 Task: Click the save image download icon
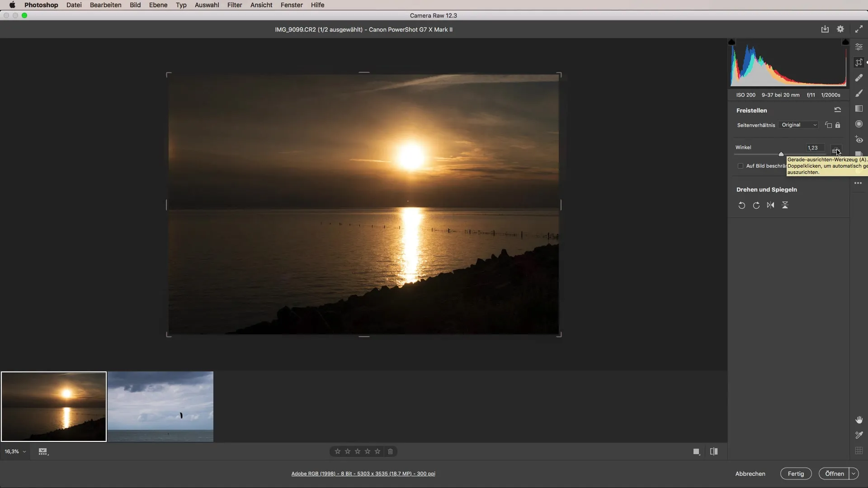pyautogui.click(x=825, y=29)
